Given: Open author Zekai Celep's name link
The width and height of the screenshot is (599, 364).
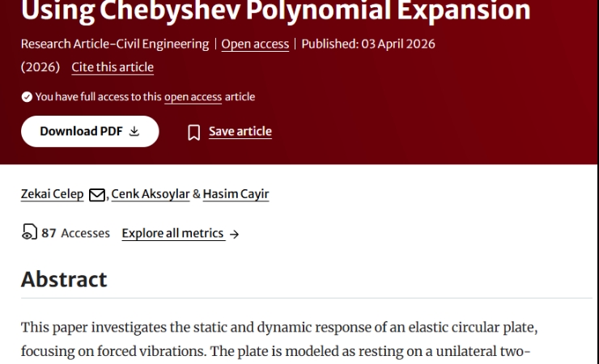Looking at the screenshot, I should coord(53,194).
